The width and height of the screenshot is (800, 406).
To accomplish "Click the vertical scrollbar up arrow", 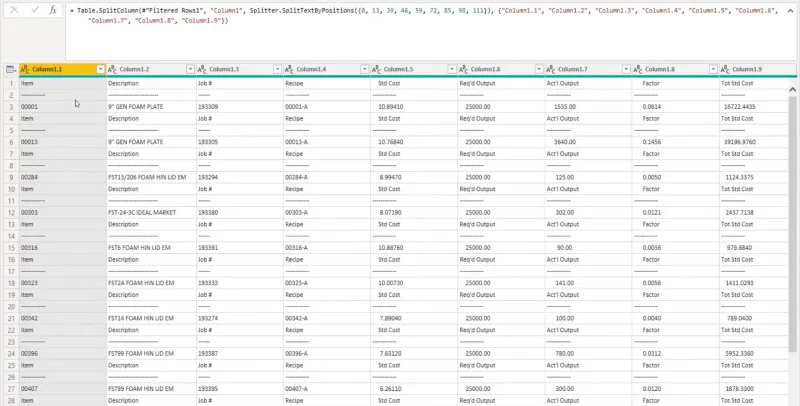I will point(792,90).
